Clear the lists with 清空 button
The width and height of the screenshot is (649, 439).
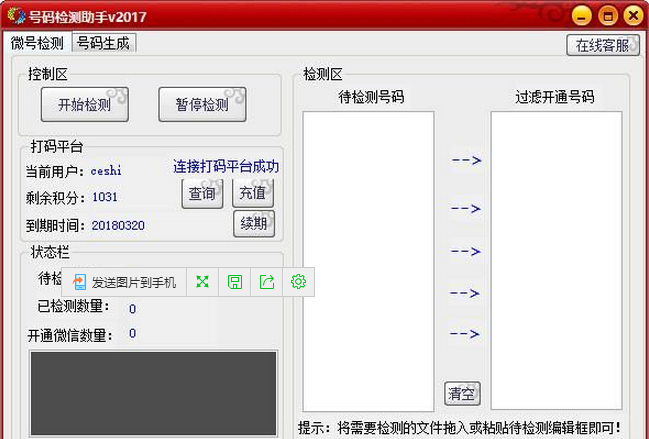[x=462, y=393]
